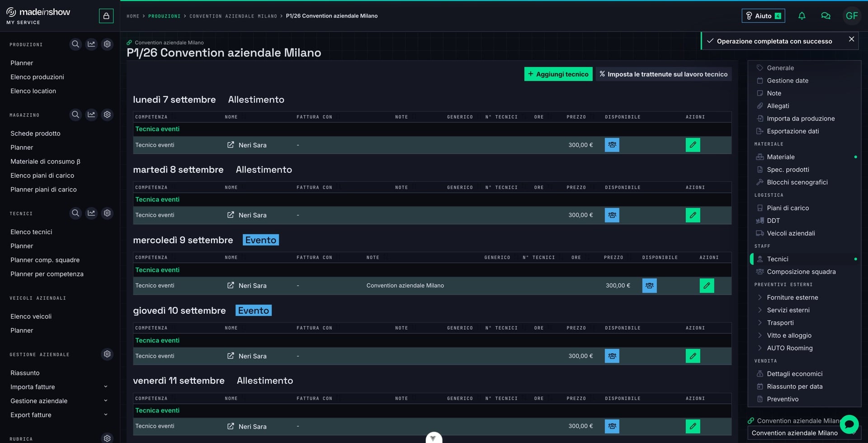Expand Vitto e alloggio section
The image size is (868, 443).
783,335
